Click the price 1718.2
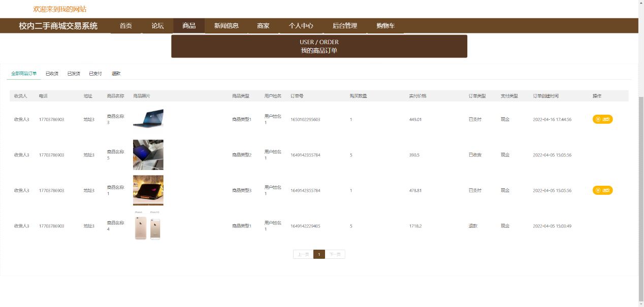The width and height of the screenshot is (644, 307). (x=415, y=226)
